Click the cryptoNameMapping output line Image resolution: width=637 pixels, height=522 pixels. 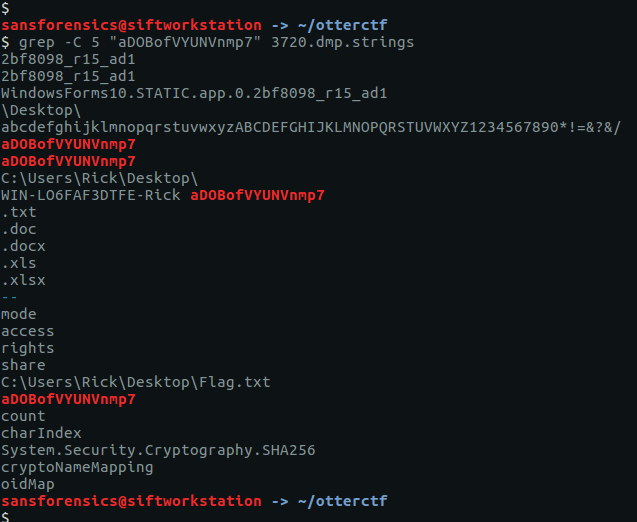77,467
